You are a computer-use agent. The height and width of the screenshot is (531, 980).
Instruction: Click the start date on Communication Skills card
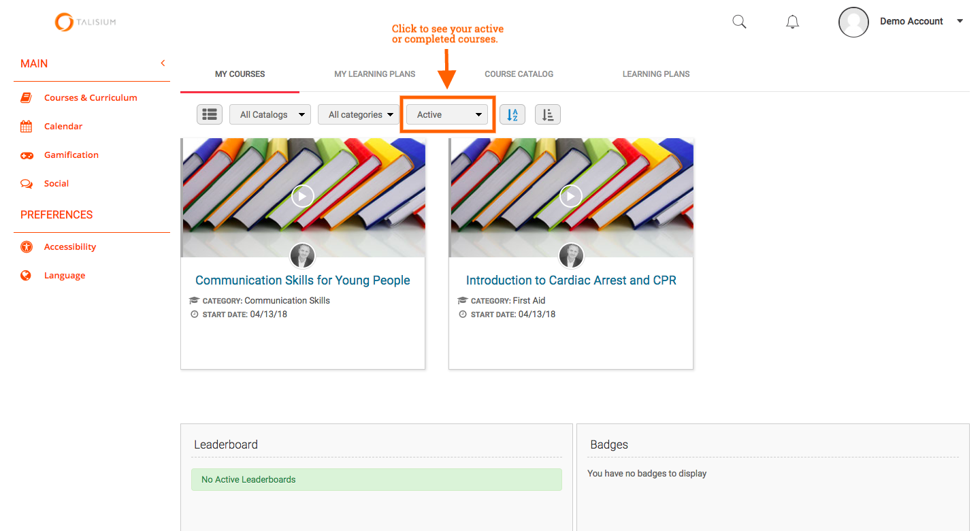click(269, 315)
